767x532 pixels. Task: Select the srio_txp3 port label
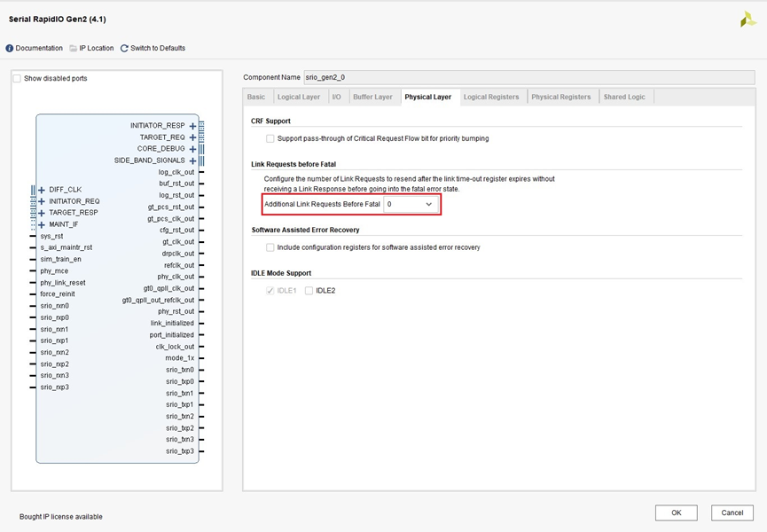pos(180,451)
